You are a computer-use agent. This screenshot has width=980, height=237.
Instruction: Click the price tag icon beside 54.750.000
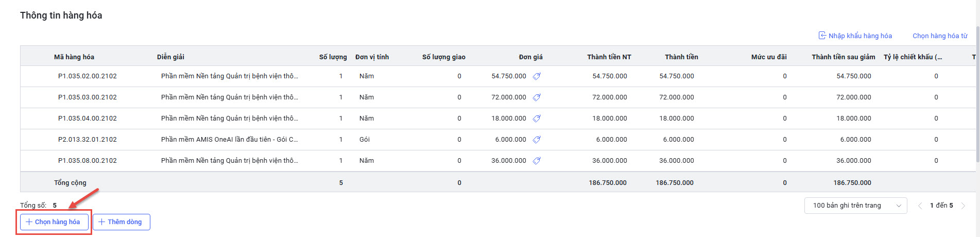click(x=537, y=76)
